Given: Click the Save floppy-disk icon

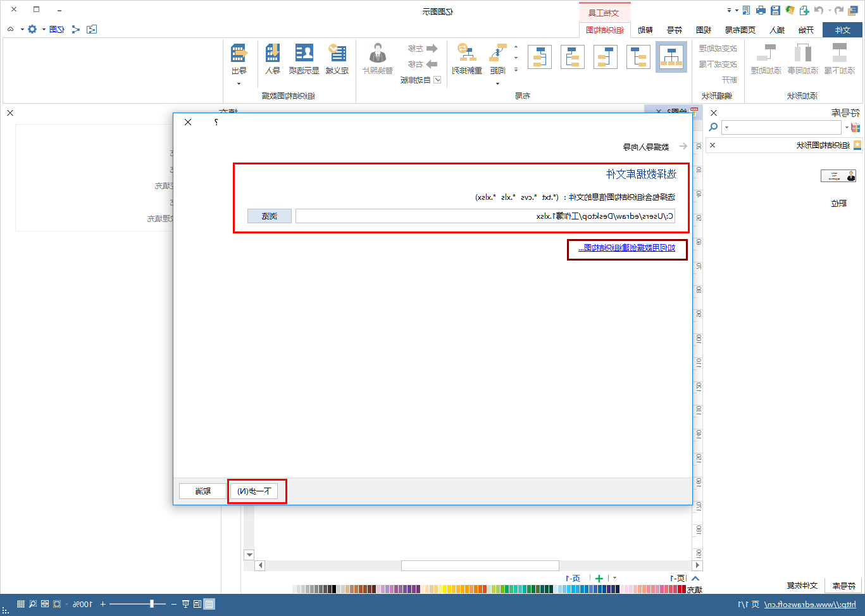Looking at the screenshot, I should click(x=775, y=10).
